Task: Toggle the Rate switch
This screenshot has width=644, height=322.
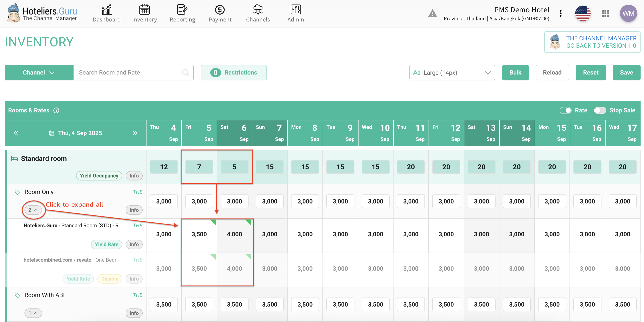Action: point(566,110)
